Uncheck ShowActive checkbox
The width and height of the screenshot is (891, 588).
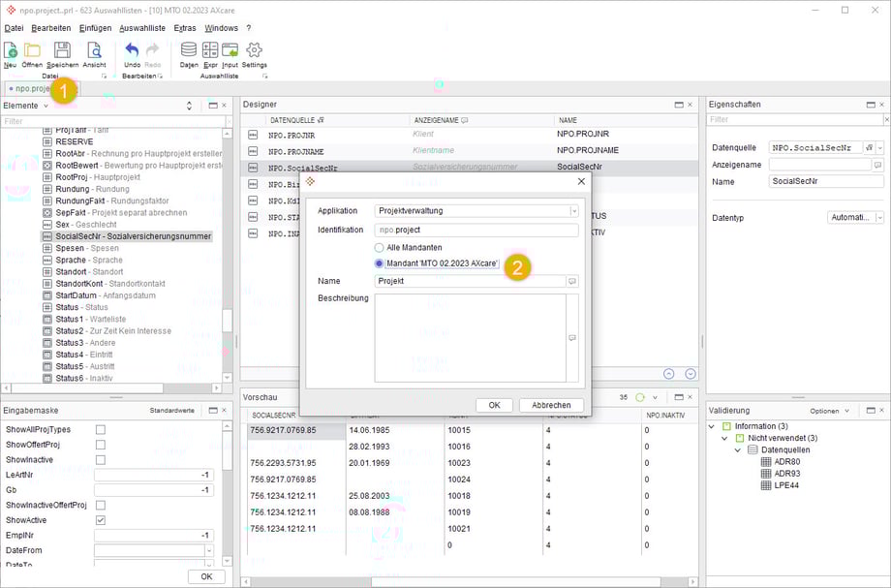coord(101,520)
